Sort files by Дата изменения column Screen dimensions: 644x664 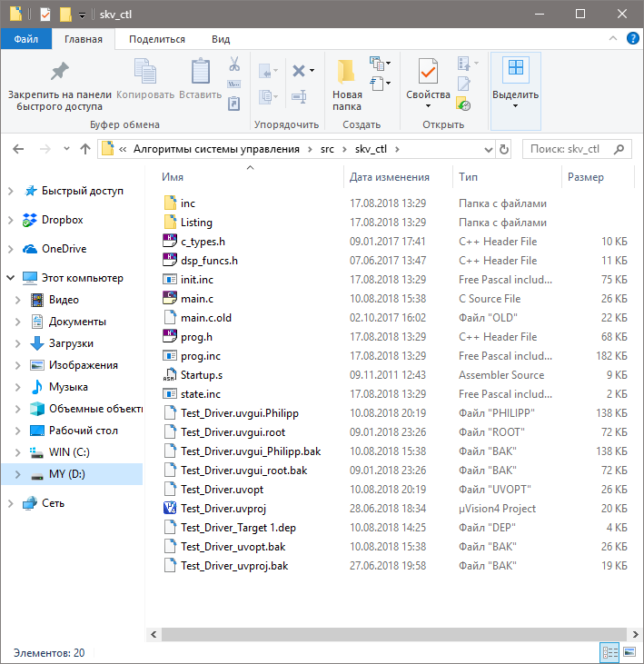(x=389, y=177)
